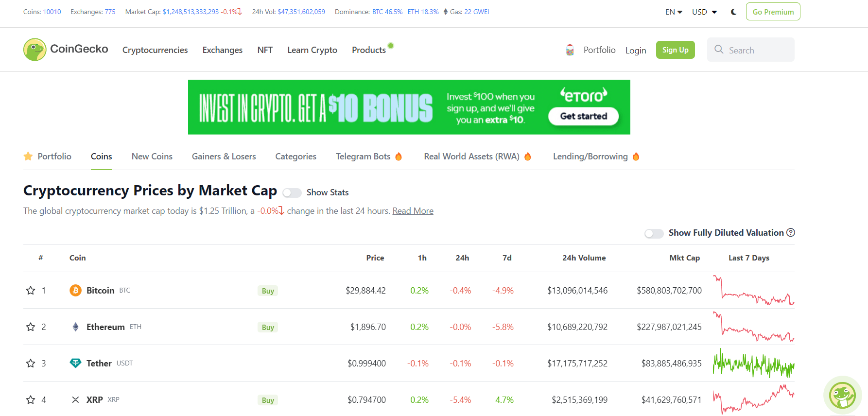Viewport: 868px width, 416px height.
Task: Click the Fully Diluted Valuation help icon
Action: pos(791,233)
